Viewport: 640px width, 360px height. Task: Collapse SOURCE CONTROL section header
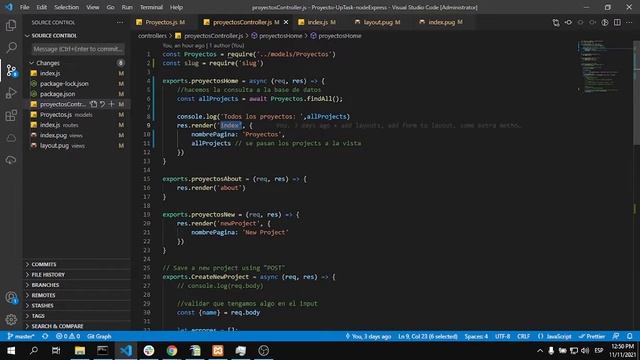coord(77,36)
